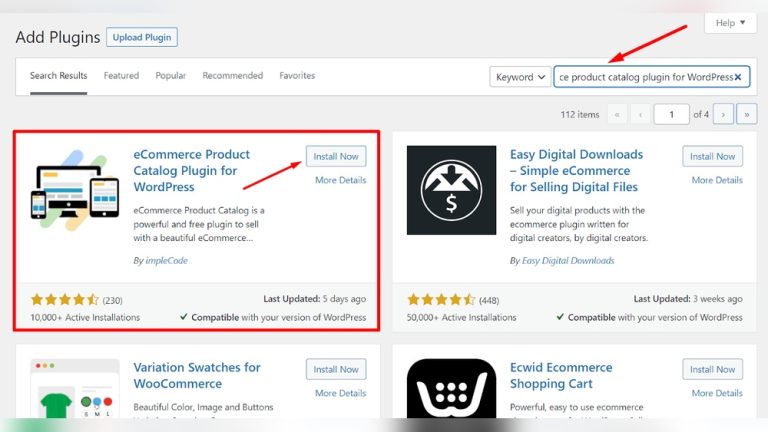Screen dimensions: 768x432
Task: Open More Details for Easy Digital Downloads
Action: pos(717,180)
